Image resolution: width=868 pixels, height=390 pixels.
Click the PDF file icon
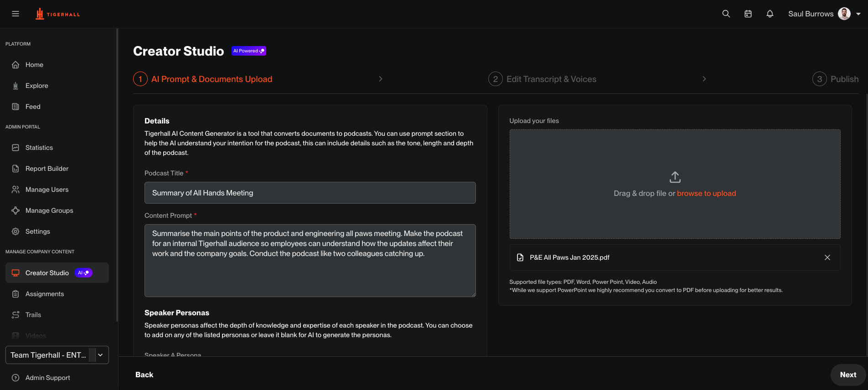pos(520,257)
